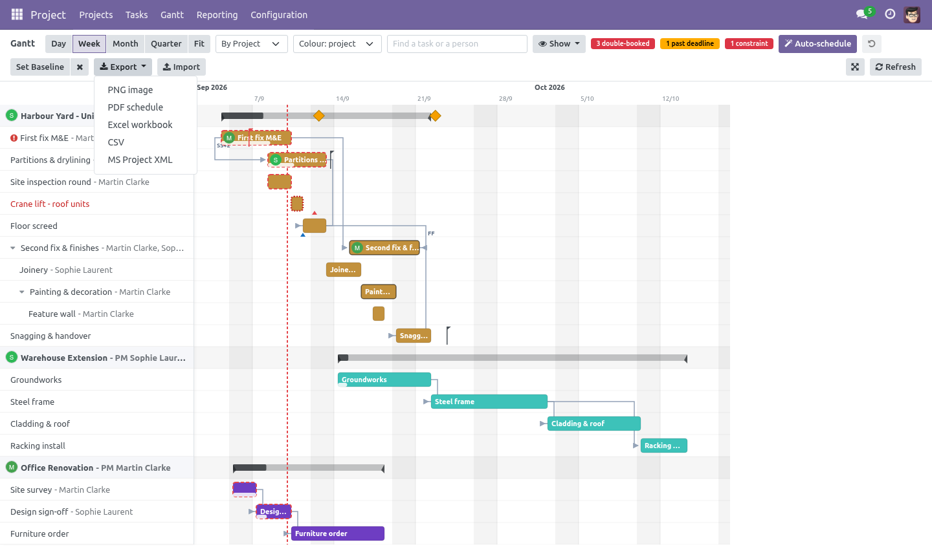Click Harbour Yard green S status icon
932x560 pixels.
click(x=12, y=115)
